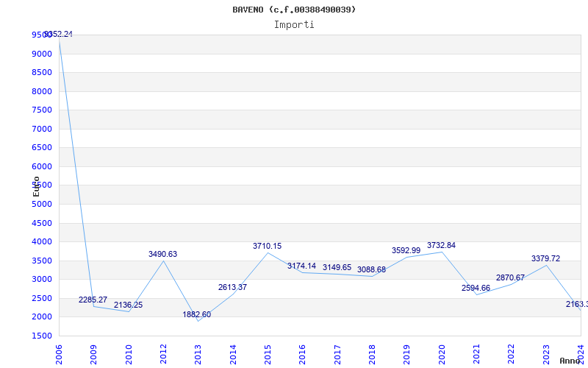Click the data label 3174.14
Screen dimensions: 588x368
click(302, 266)
